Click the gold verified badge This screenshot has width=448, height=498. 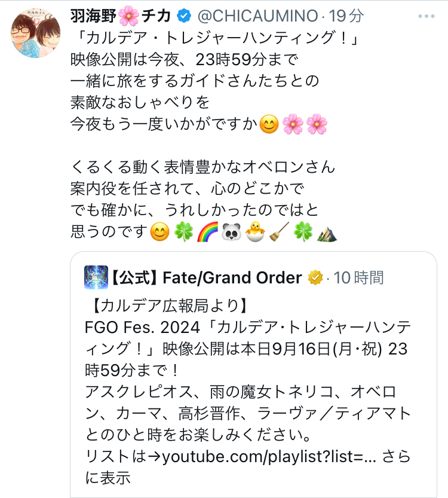(x=315, y=278)
